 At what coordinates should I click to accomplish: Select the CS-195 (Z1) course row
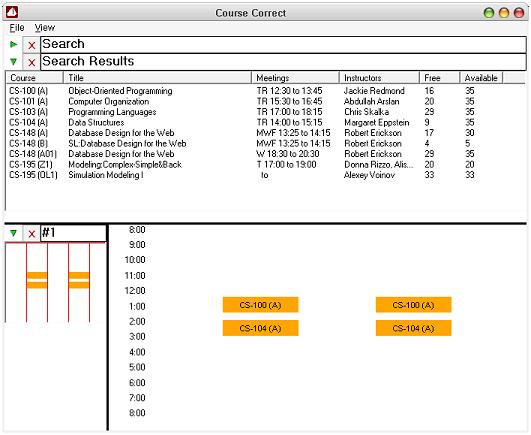(266, 165)
